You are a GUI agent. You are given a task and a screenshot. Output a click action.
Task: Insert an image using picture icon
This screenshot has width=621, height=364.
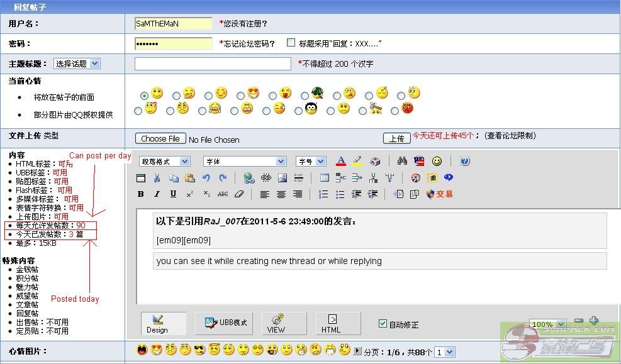(283, 178)
